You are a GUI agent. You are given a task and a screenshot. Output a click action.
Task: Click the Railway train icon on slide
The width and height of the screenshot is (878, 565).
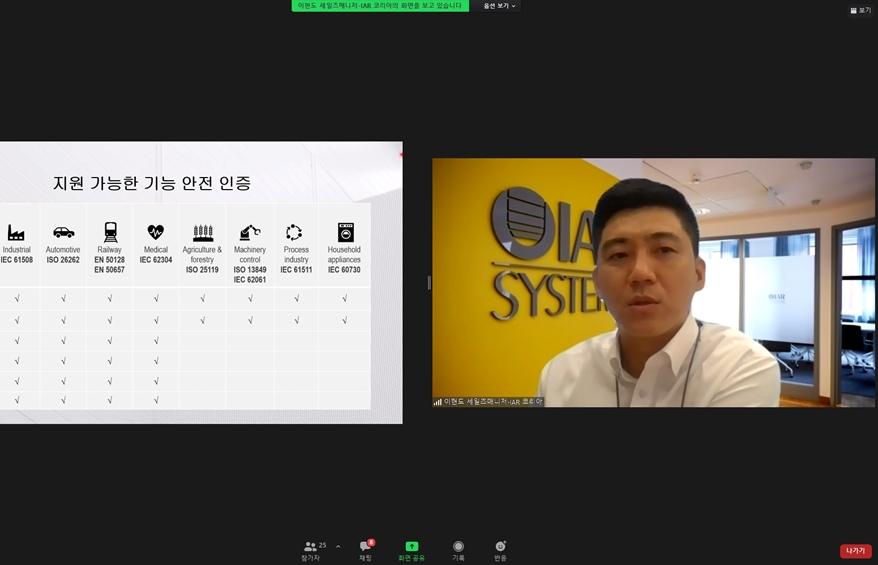[x=110, y=232]
